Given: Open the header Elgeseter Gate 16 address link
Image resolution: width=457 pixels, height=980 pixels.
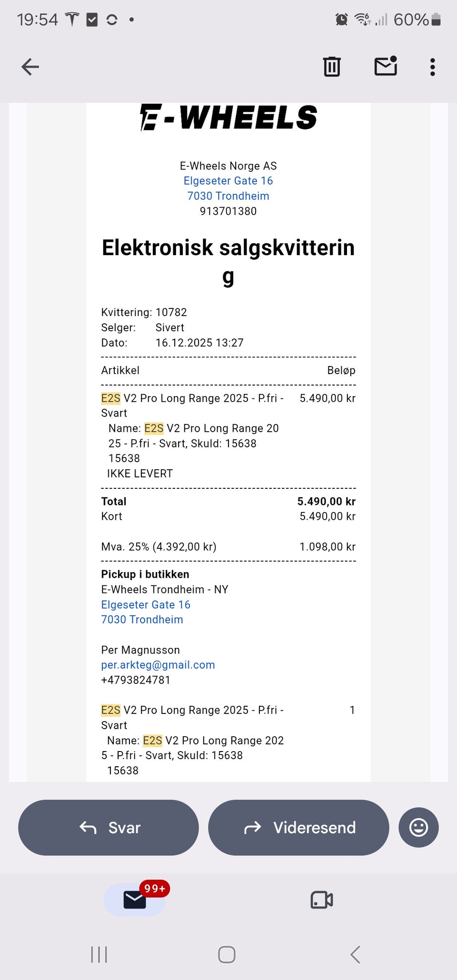Looking at the screenshot, I should tap(228, 181).
